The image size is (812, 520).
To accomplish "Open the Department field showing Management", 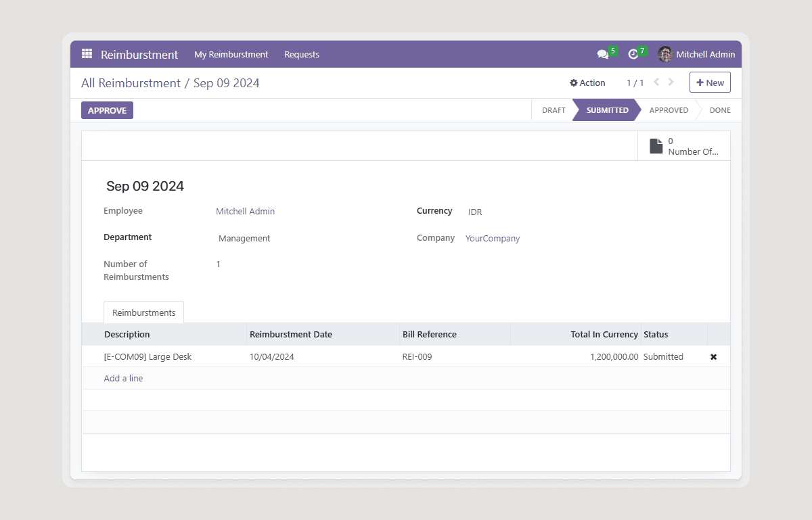I will [x=244, y=239].
